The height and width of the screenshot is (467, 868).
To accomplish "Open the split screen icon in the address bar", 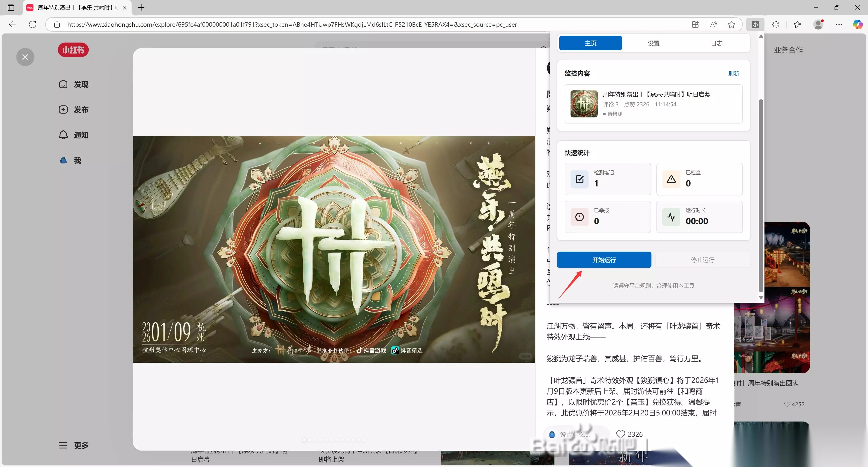I will click(695, 24).
